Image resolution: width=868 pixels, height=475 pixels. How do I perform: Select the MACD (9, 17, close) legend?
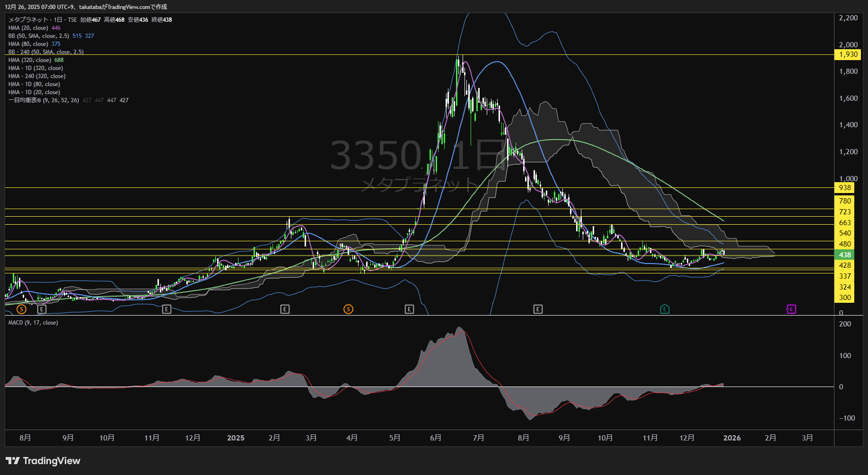pyautogui.click(x=33, y=323)
